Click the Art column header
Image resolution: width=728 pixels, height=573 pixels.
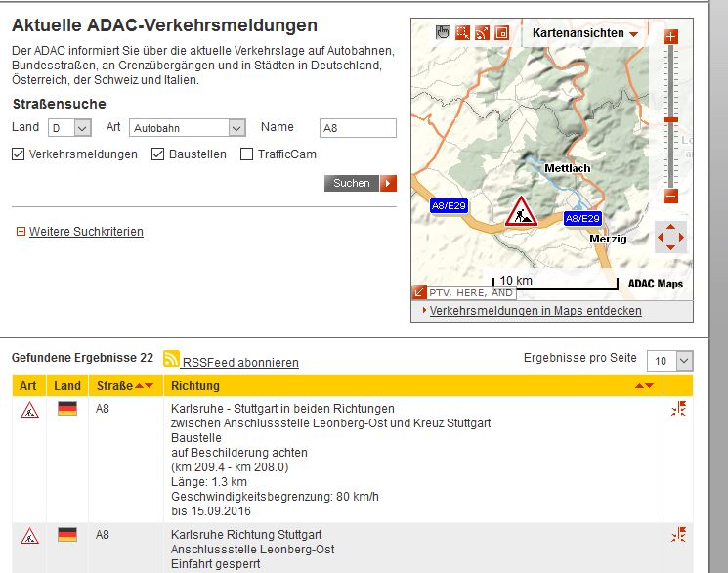(x=28, y=385)
